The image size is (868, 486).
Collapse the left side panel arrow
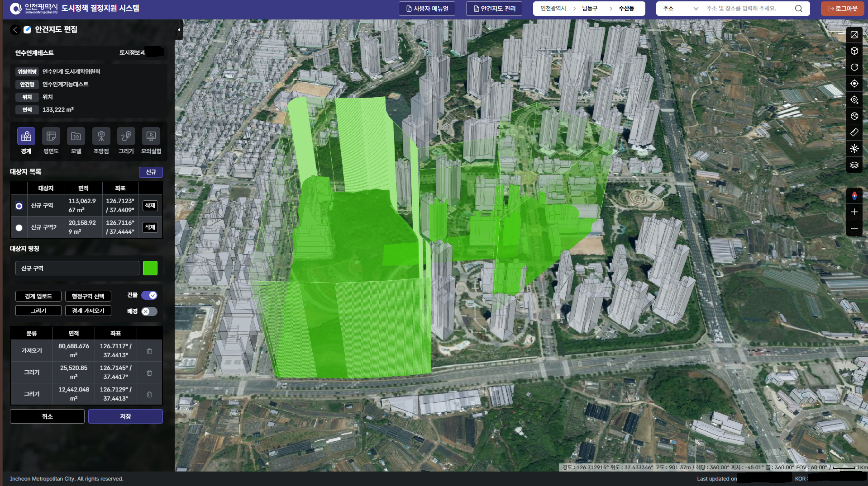179,30
